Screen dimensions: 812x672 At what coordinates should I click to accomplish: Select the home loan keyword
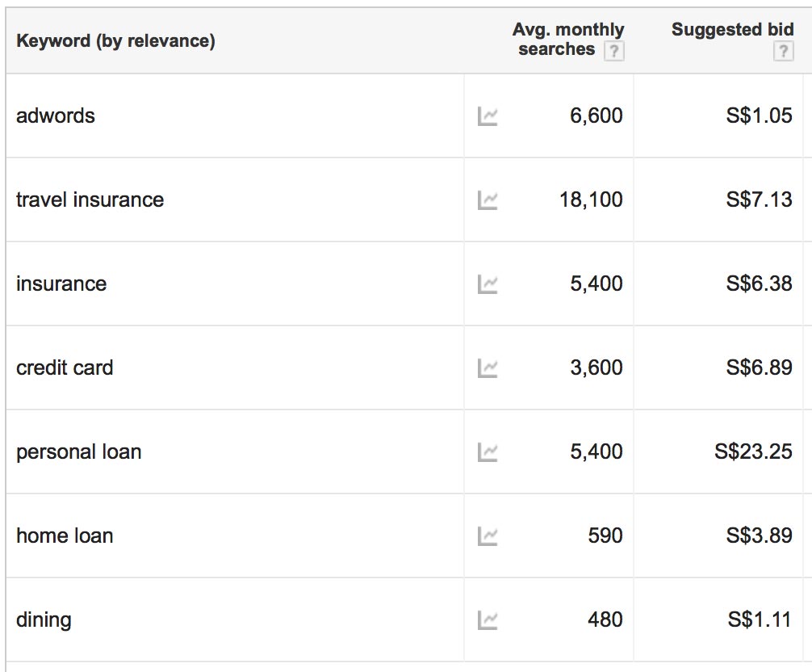click(x=65, y=535)
